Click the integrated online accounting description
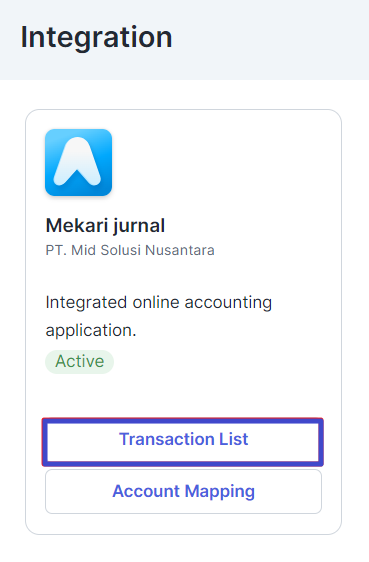Viewport: 369px width, 562px height. 159,316
